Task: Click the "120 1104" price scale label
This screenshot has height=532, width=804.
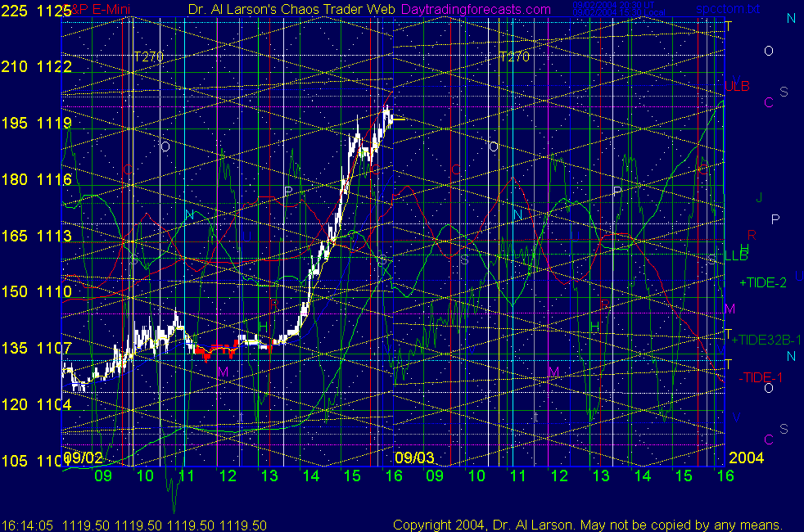Action: coord(36,404)
